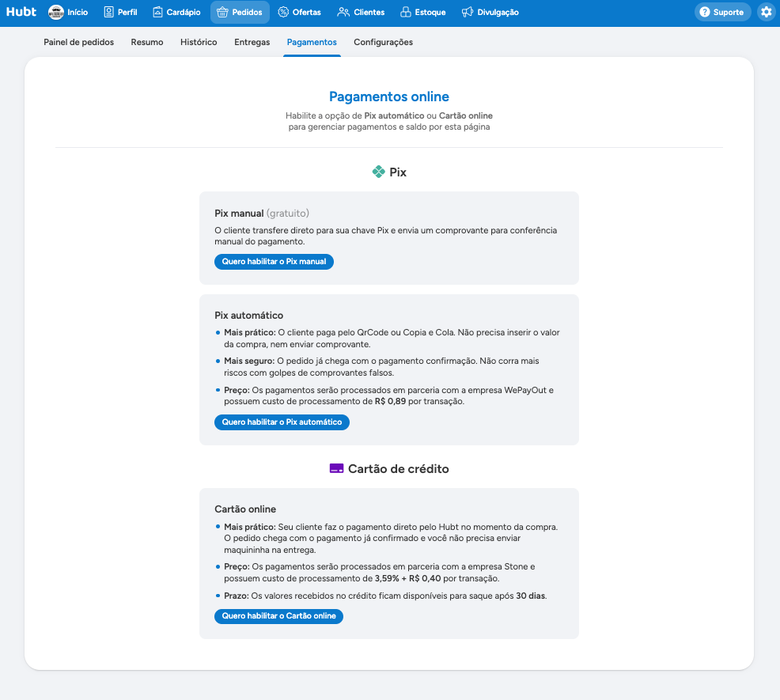Open the Pagamentos tab
780x700 pixels.
pyautogui.click(x=312, y=42)
